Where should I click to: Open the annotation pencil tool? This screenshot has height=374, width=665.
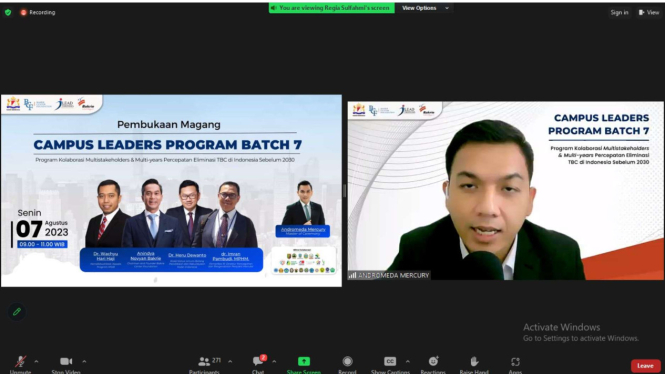coord(17,312)
